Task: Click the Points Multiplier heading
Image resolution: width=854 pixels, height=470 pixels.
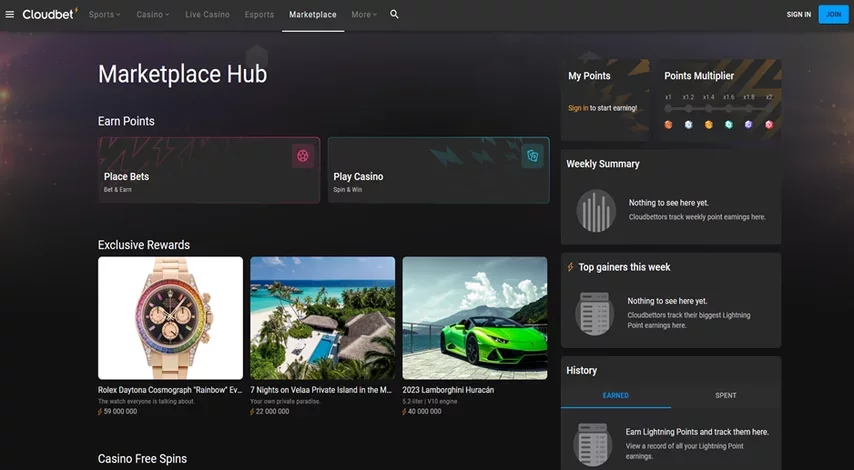Action: coord(699,76)
